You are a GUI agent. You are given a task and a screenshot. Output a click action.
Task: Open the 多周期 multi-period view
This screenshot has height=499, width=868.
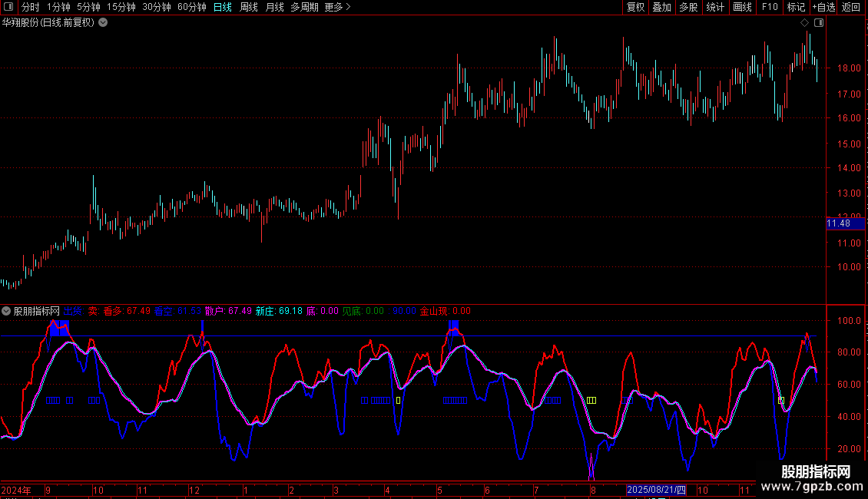(304, 7)
